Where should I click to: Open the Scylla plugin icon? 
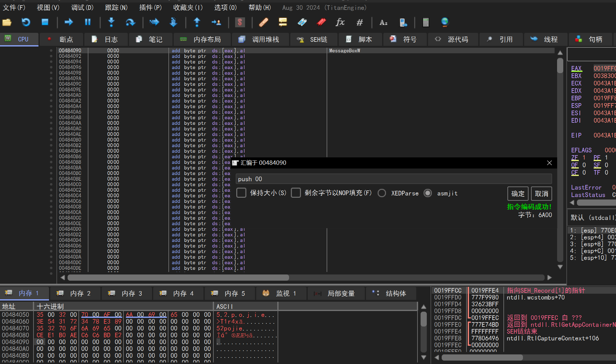point(240,22)
